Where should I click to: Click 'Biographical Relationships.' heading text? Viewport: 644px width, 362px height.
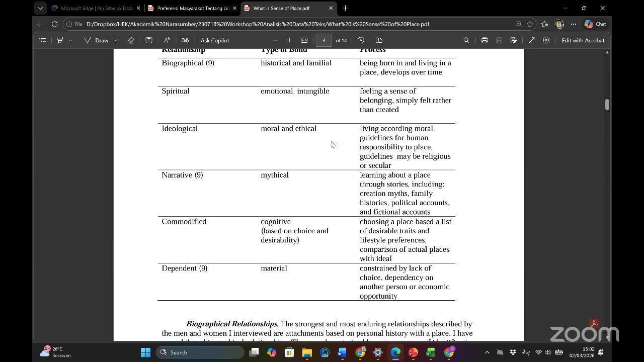232,324
